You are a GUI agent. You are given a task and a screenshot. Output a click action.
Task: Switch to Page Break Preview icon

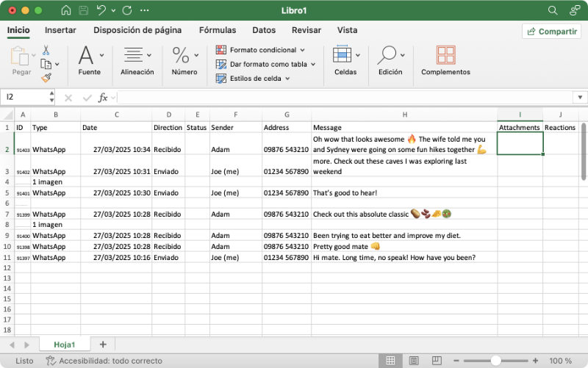tap(437, 361)
